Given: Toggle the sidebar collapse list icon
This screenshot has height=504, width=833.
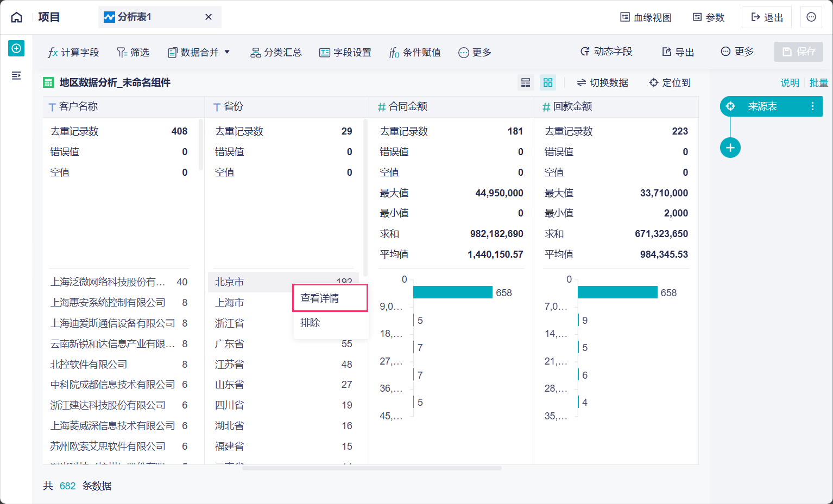Looking at the screenshot, I should click(x=16, y=75).
